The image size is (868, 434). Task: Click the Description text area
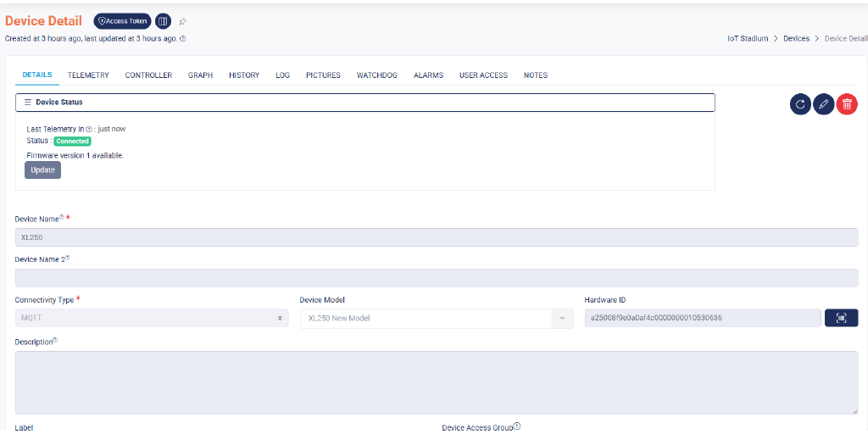click(436, 381)
